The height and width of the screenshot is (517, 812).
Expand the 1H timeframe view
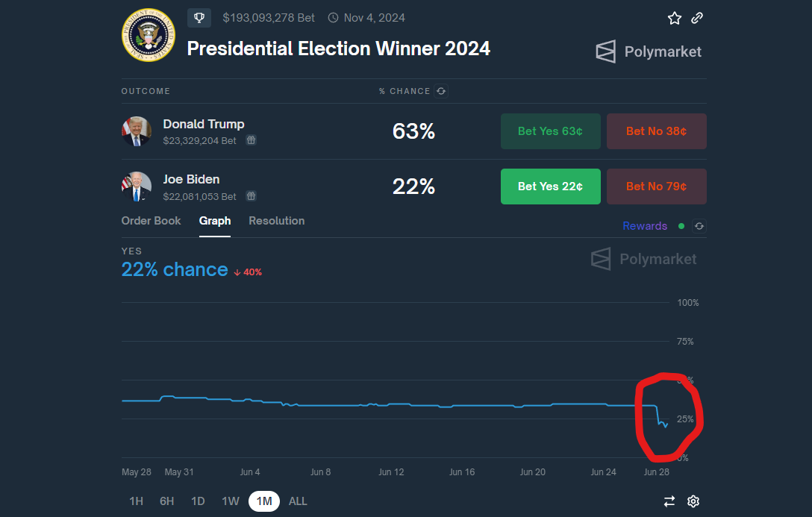point(136,501)
